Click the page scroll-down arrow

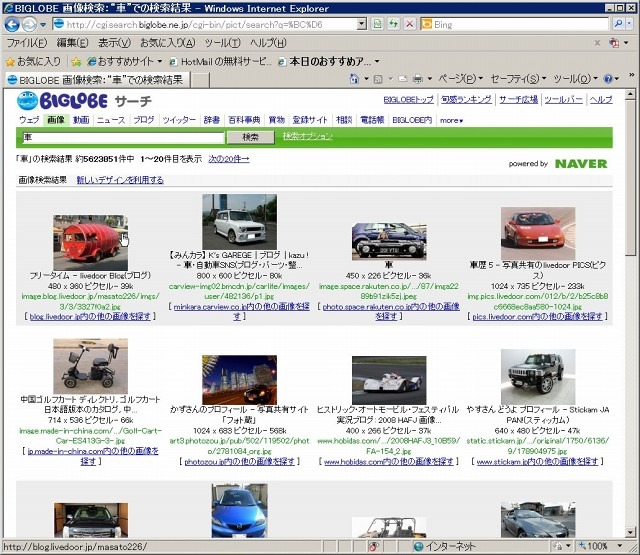point(630,532)
